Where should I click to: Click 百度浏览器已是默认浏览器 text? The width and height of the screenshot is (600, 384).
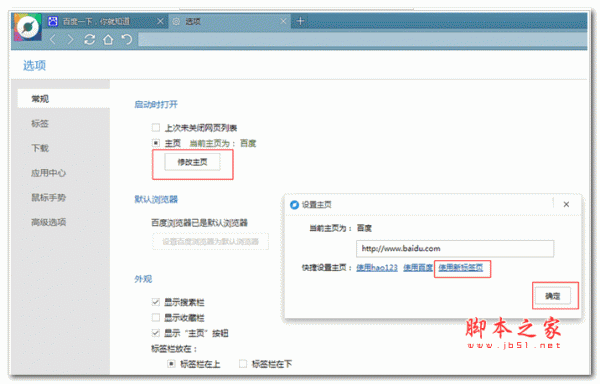coord(199,223)
